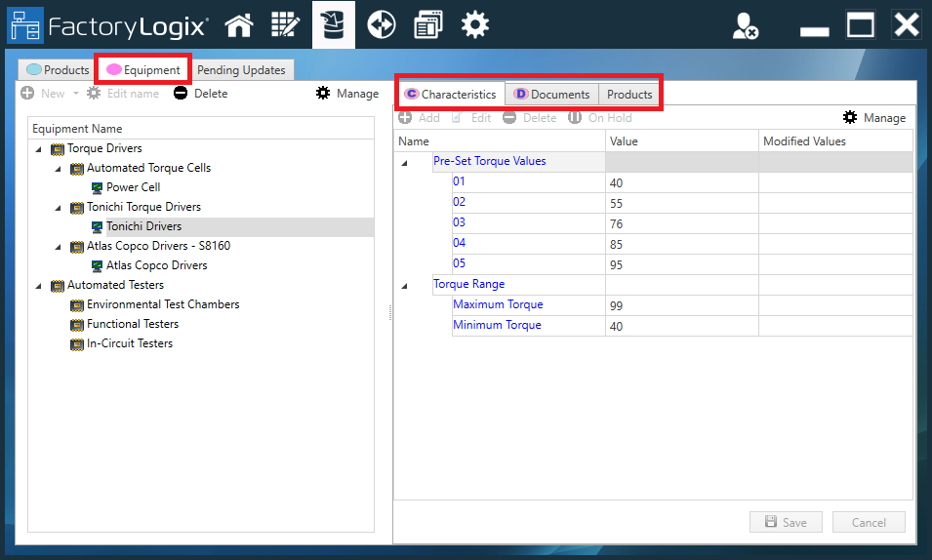Open Manage in the characteristics panel
Screen dimensions: 932x560
tap(874, 118)
